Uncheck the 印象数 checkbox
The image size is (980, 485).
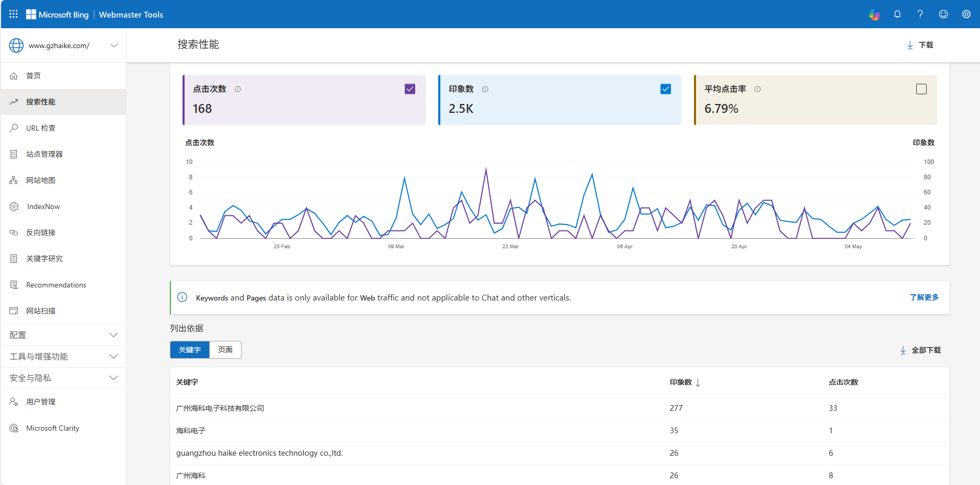pos(665,89)
